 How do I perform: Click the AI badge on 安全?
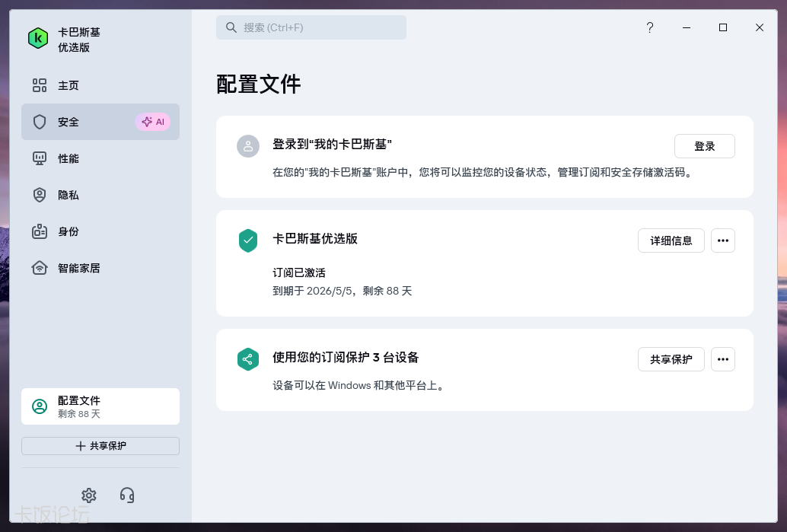(x=152, y=122)
